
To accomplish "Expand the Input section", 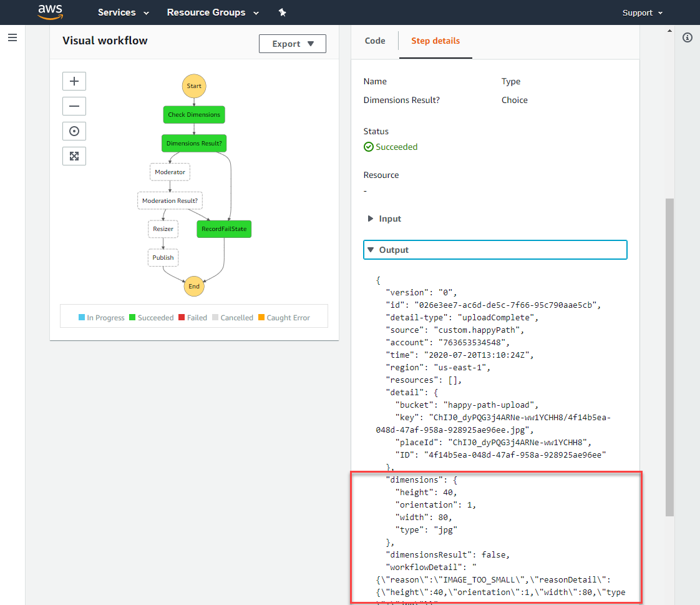I will pos(384,219).
